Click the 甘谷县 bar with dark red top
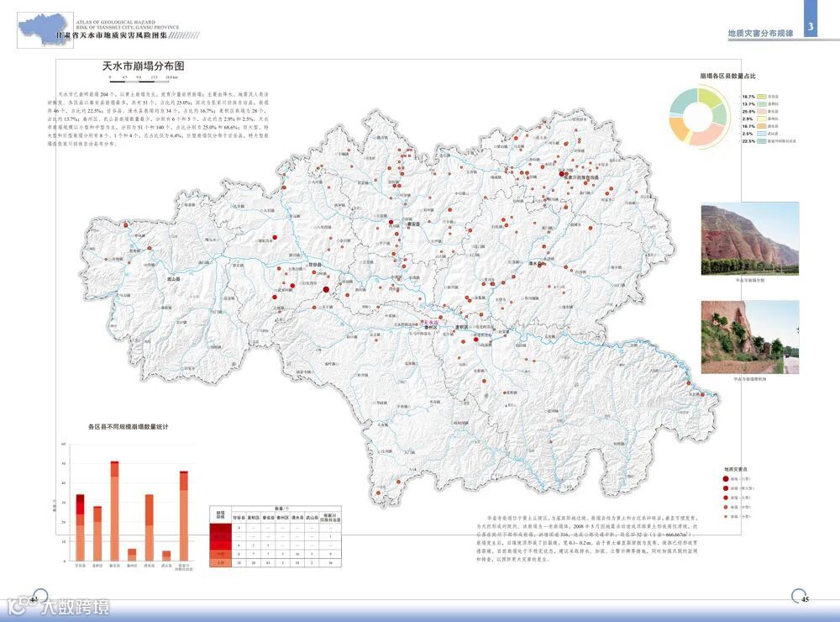This screenshot has height=622, width=840. click(x=81, y=528)
